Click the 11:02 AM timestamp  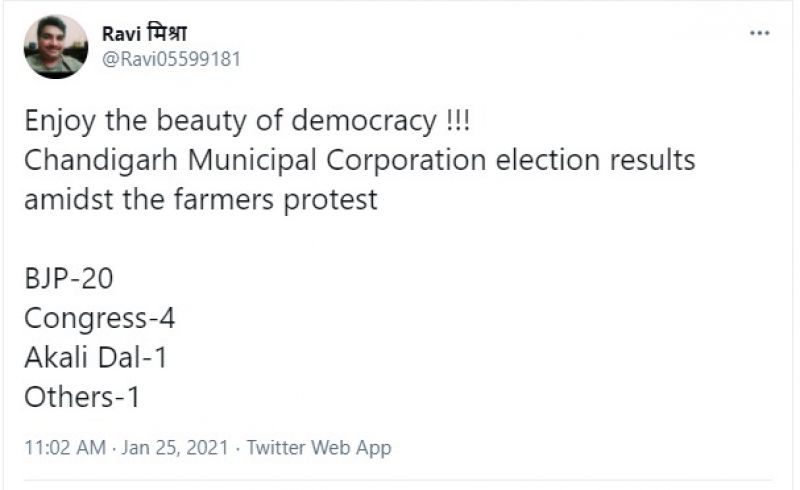[x=65, y=447]
